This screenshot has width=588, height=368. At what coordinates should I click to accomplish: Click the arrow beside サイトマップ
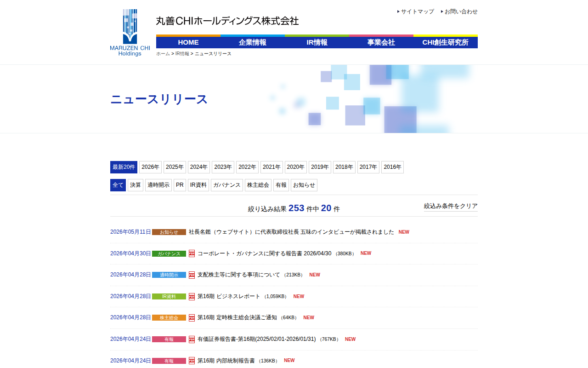point(398,11)
